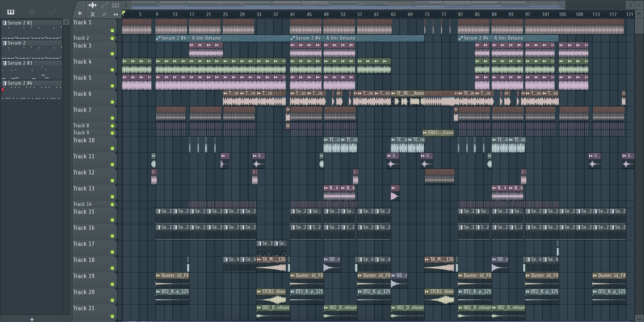Viewport: 644px width, 322px height.
Task: Click the piano icon of Serum 2 #2 pattern
Action: (4, 23)
